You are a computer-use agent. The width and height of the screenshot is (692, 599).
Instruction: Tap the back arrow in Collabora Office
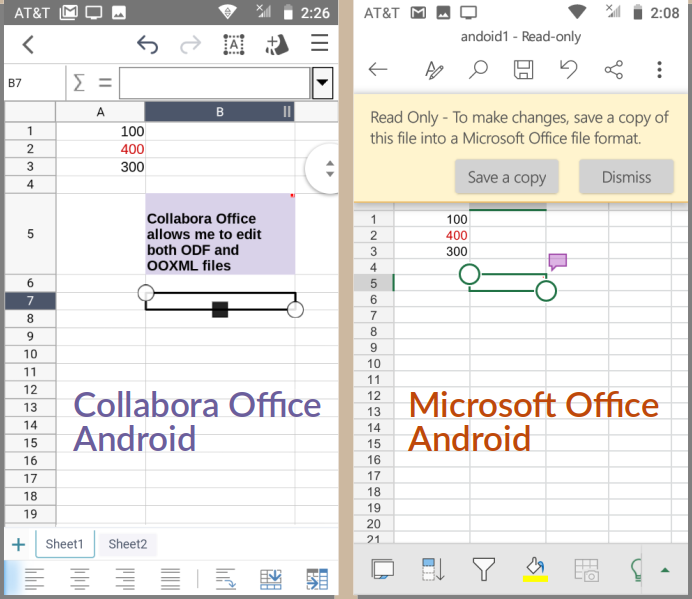pos(28,45)
